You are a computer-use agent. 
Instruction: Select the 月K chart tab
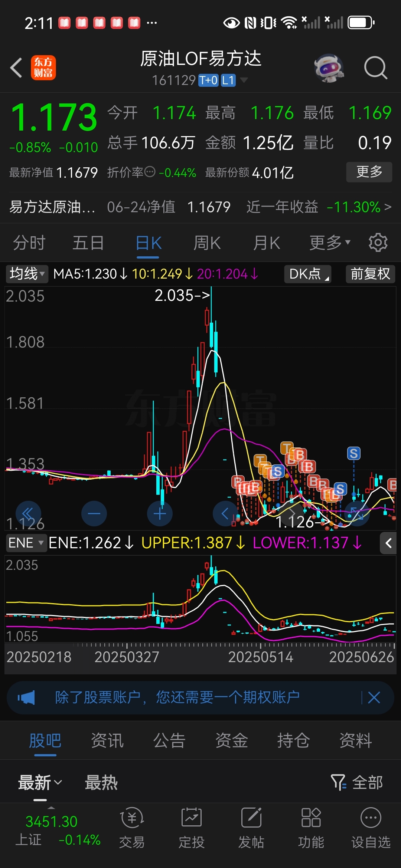[x=267, y=243]
